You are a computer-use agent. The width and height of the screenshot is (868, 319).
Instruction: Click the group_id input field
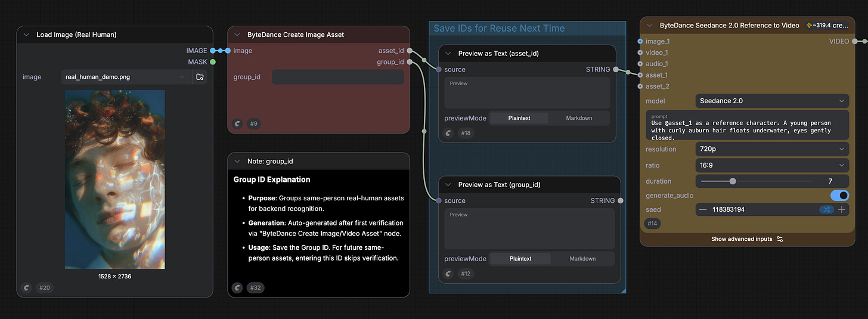tap(338, 77)
